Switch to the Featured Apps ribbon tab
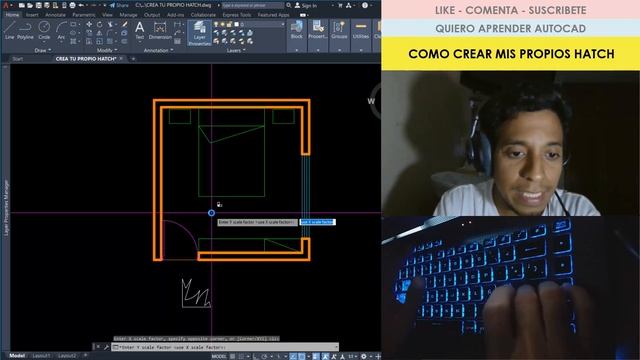This screenshot has height=360, width=640. click(273, 15)
